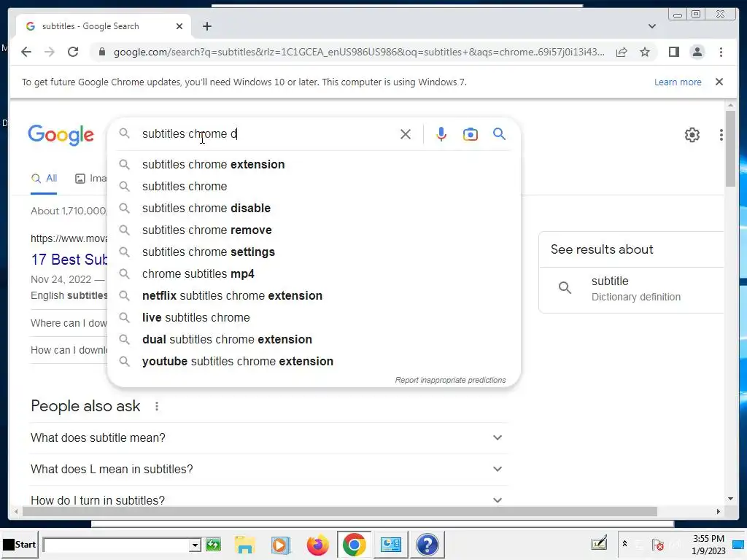
Task: Click the vertical scrollbar thumb
Action: [730, 148]
